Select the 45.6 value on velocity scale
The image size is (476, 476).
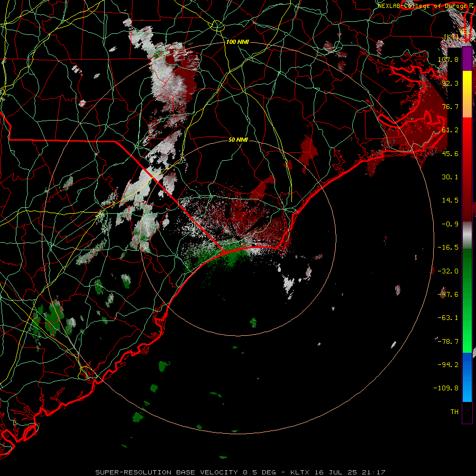tap(450, 153)
